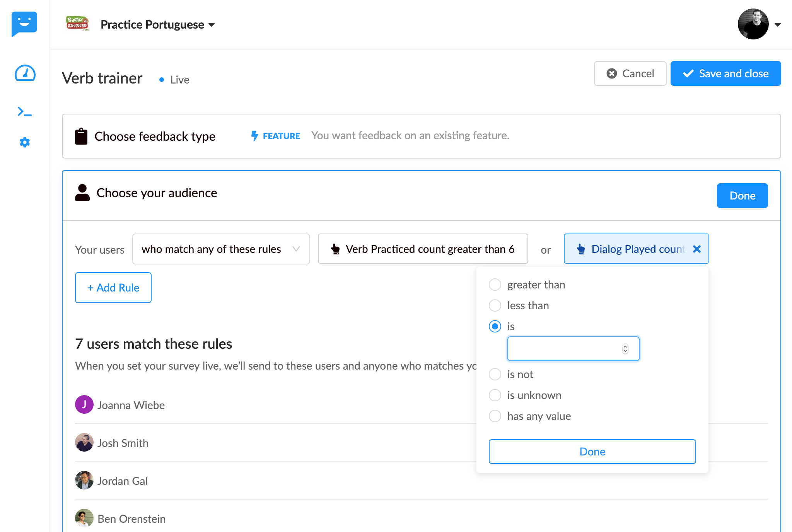The width and height of the screenshot is (792, 532).
Task: Click Save and close button
Action: [725, 73]
